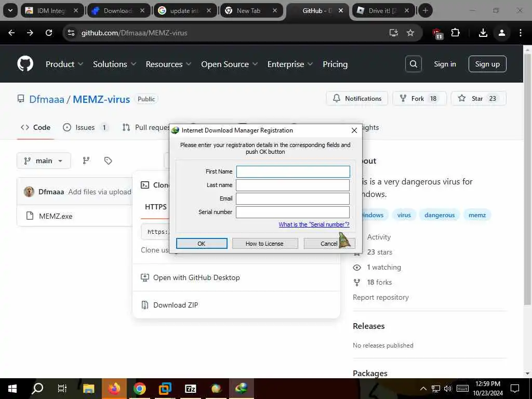Open GitHub home via Octocat logo
This screenshot has width=532, height=399.
[25, 64]
